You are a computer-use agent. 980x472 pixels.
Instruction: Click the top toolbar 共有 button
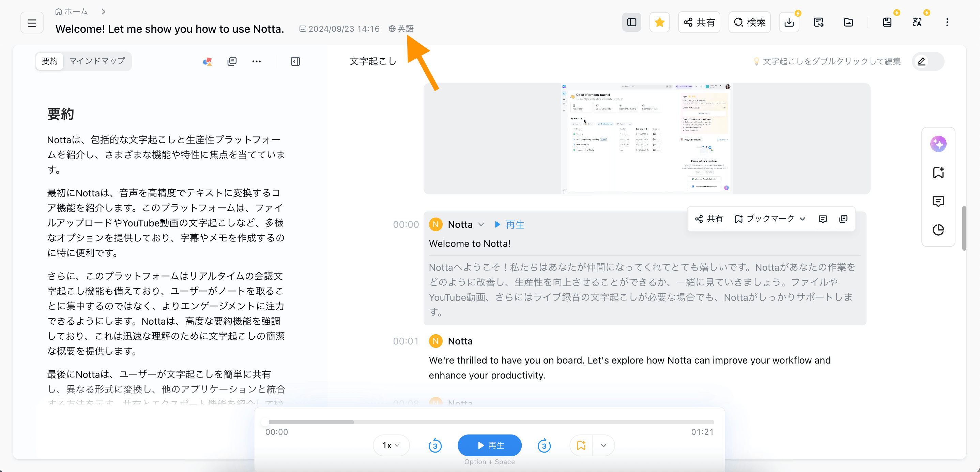click(x=699, y=22)
